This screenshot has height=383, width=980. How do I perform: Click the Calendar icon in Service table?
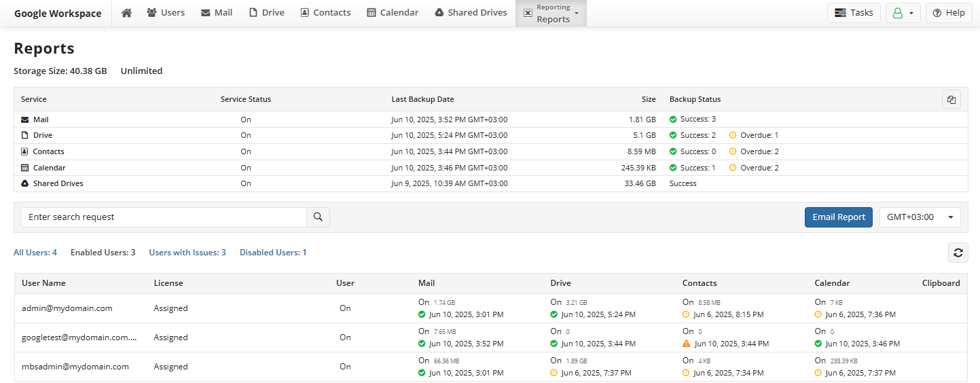point(25,168)
